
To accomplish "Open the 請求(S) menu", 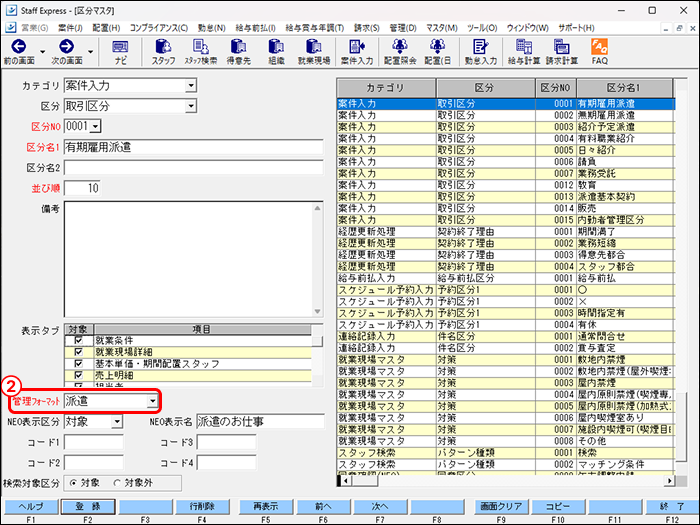I will click(367, 28).
